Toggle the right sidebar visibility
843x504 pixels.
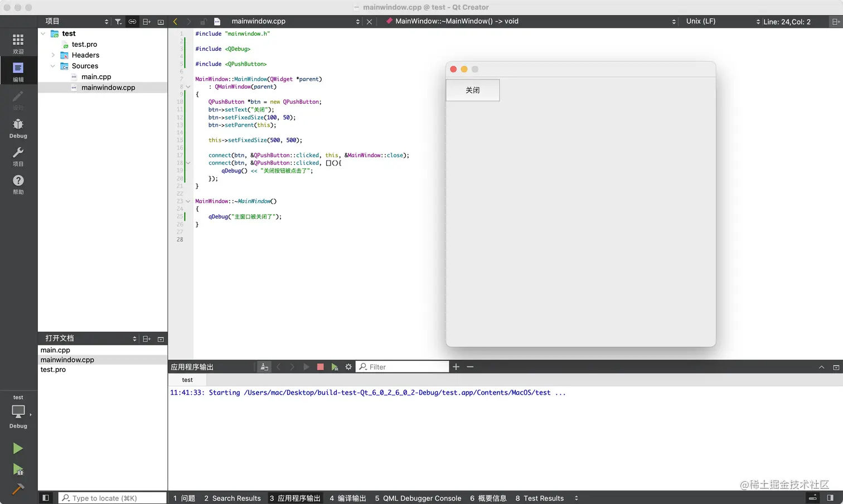[x=830, y=498]
